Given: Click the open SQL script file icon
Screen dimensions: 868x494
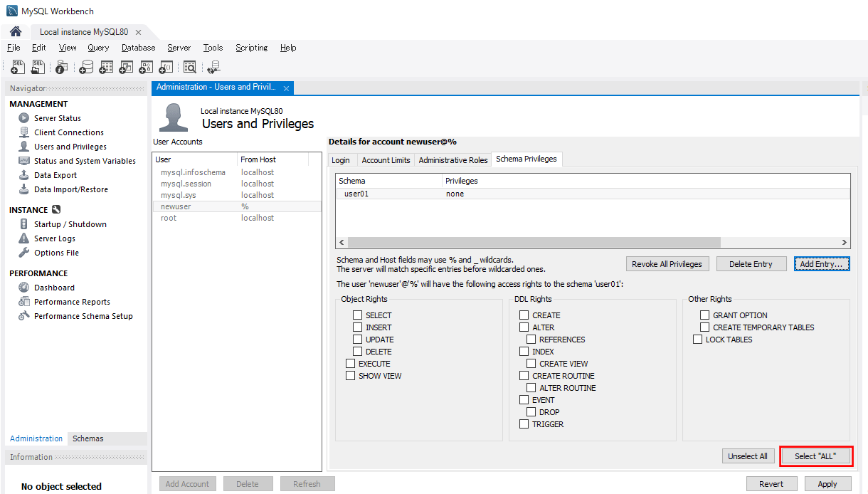Looking at the screenshot, I should (38, 67).
